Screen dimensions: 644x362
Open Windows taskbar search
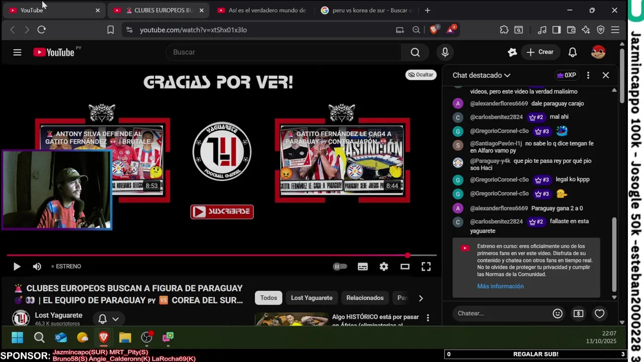tap(39, 337)
